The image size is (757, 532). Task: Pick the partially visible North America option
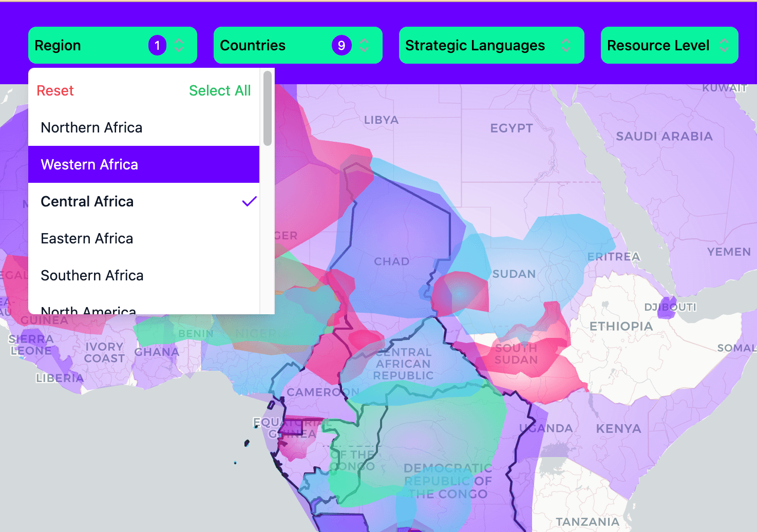(89, 310)
